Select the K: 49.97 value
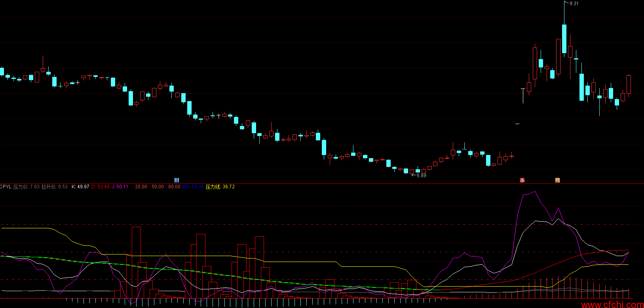 (x=80, y=187)
